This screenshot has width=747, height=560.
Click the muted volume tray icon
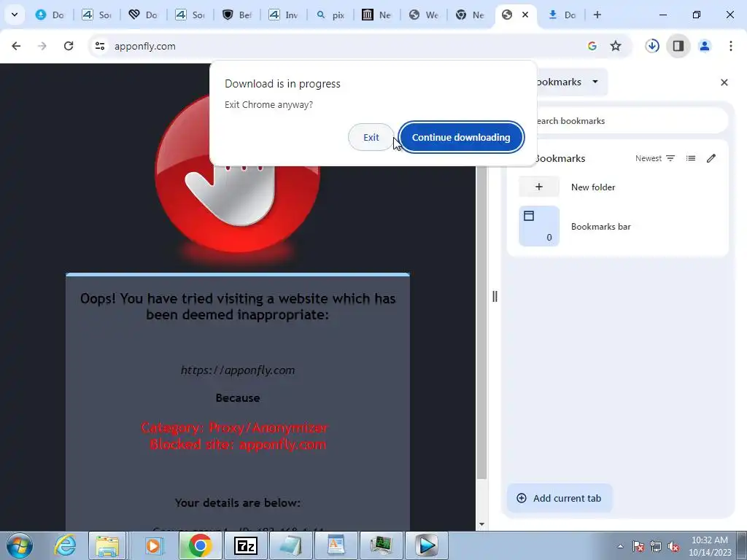(673, 546)
